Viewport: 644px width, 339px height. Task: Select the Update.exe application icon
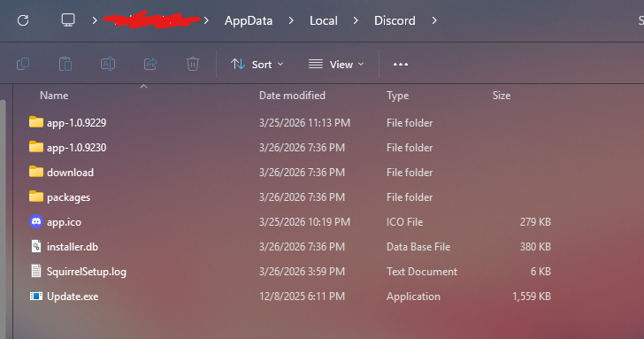tap(36, 296)
